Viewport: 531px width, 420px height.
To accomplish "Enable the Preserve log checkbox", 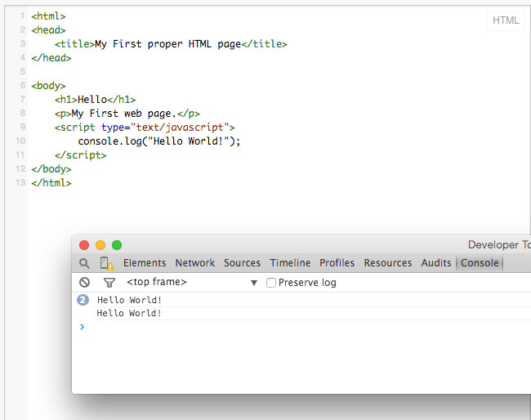I will pyautogui.click(x=271, y=283).
